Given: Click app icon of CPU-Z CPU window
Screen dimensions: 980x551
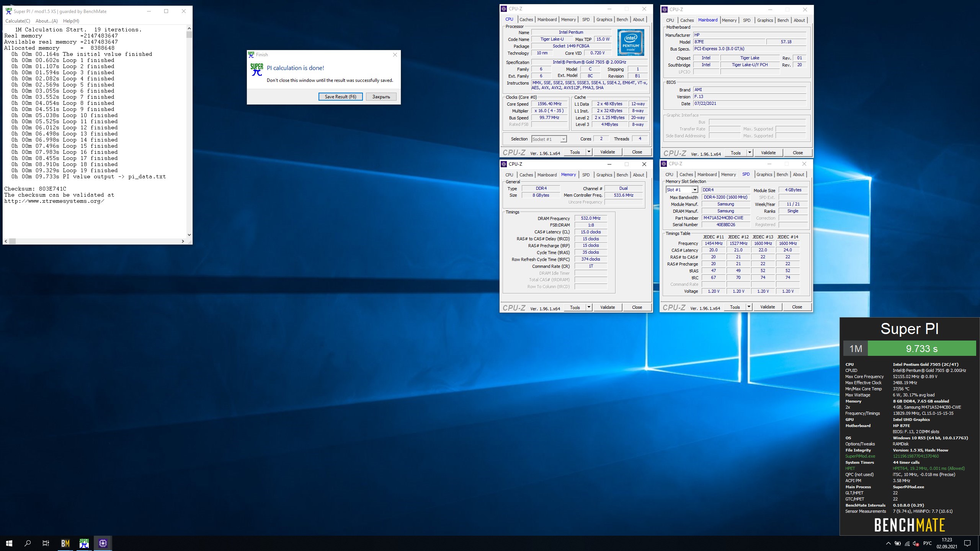Looking at the screenshot, I should (504, 9).
